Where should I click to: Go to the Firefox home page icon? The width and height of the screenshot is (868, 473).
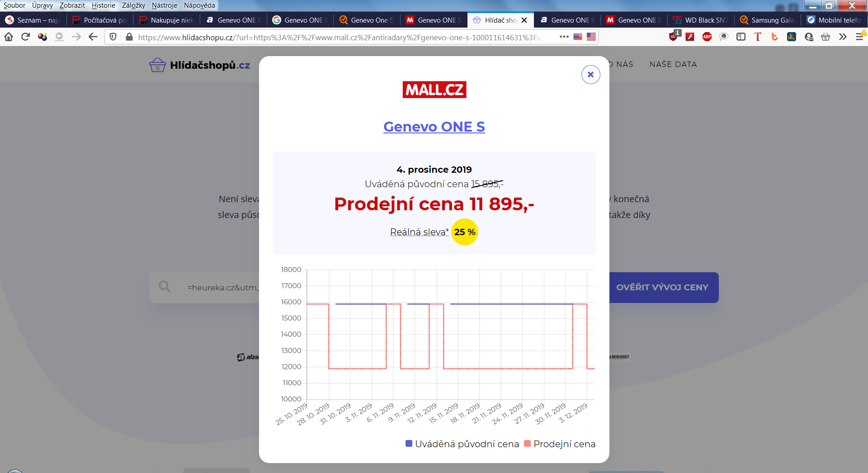pyautogui.click(x=9, y=37)
